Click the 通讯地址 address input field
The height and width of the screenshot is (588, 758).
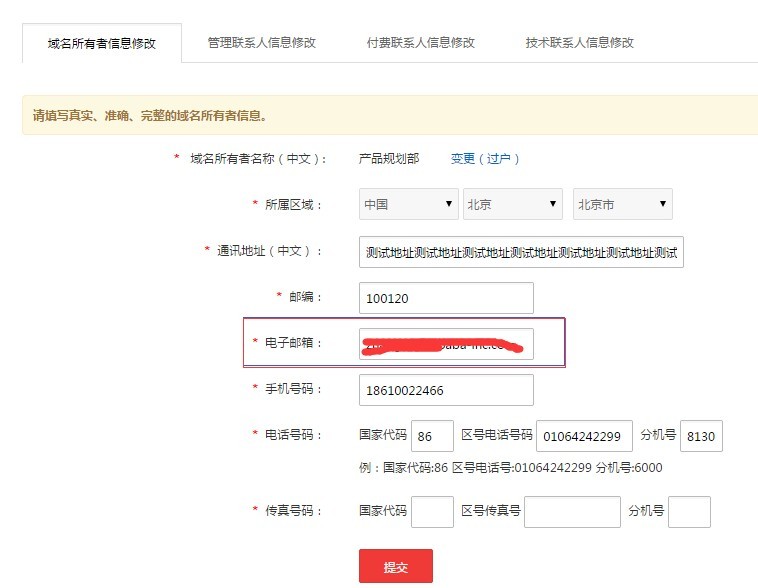[x=521, y=252]
